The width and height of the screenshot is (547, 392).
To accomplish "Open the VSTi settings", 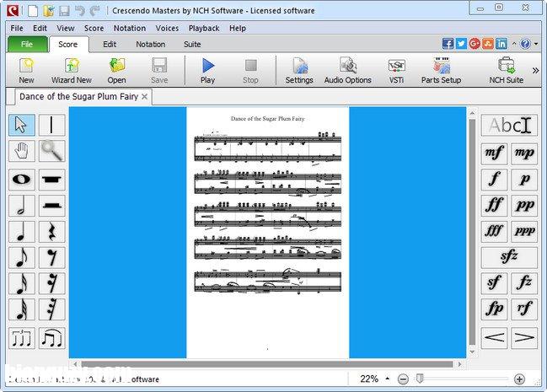I will click(397, 71).
